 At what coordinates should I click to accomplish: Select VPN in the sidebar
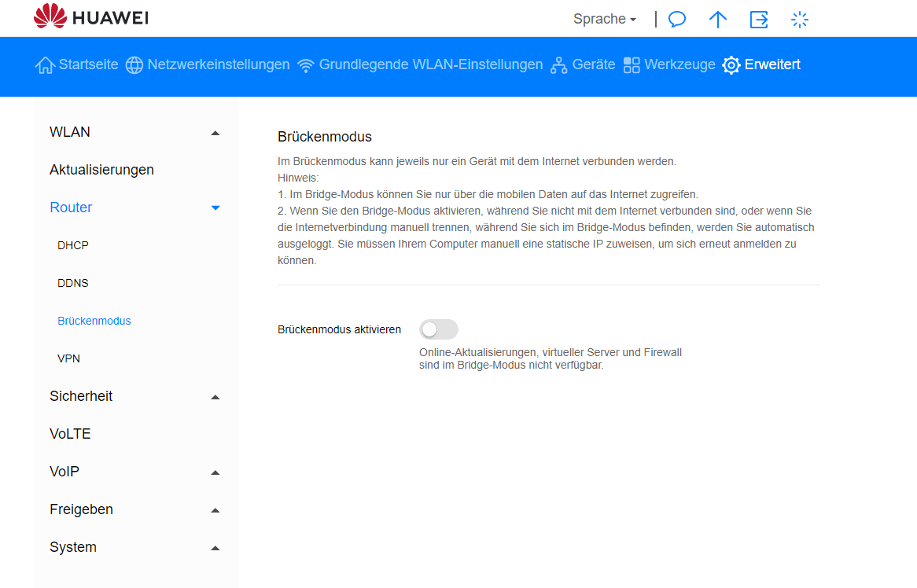click(68, 358)
